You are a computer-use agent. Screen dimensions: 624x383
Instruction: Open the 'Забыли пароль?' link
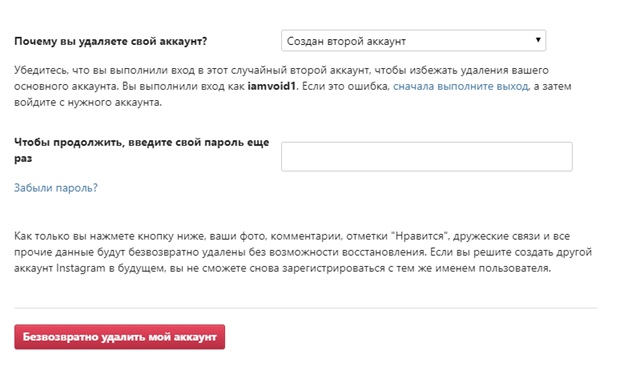[56, 188]
